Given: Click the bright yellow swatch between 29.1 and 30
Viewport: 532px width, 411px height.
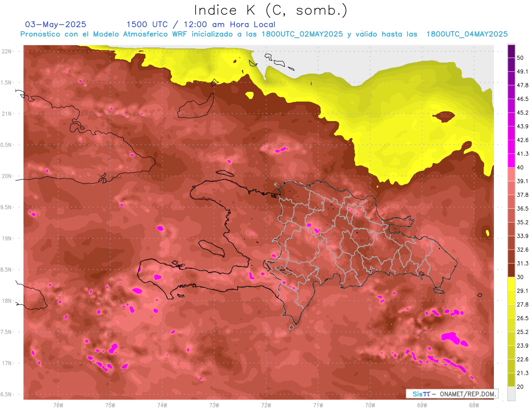Looking at the screenshot, I should 511,284.
